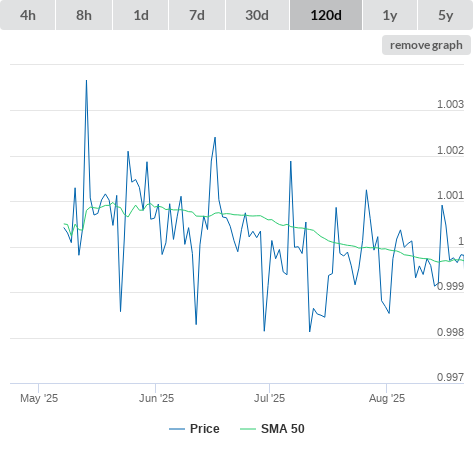The height and width of the screenshot is (455, 474).
Task: Select the 4h time range tab
Action: (x=28, y=15)
